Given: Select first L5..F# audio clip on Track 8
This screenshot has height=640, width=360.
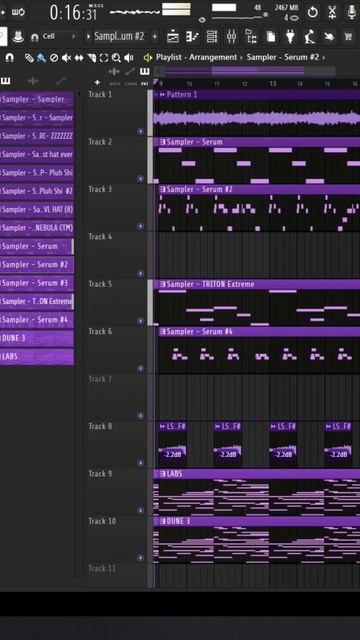Looking at the screenshot, I should point(173,445).
